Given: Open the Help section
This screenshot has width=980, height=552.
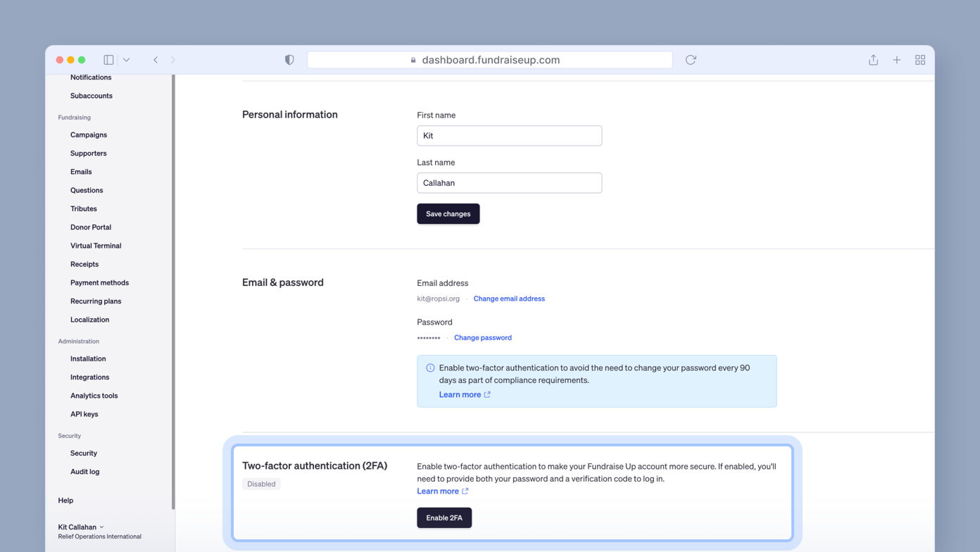Looking at the screenshot, I should [x=65, y=500].
